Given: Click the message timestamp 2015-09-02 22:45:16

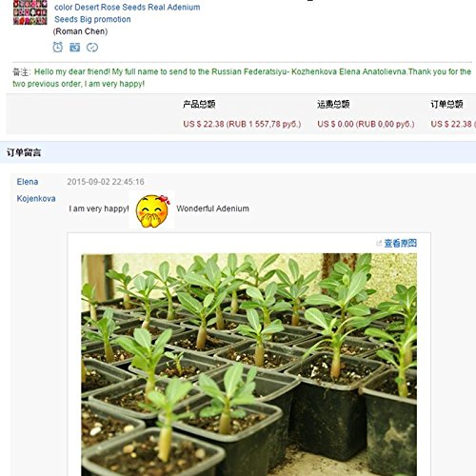Looking at the screenshot, I should (106, 182).
